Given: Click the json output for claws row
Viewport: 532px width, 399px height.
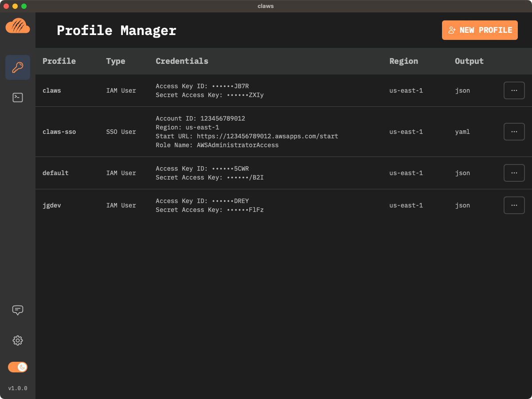Looking at the screenshot, I should coord(462,90).
